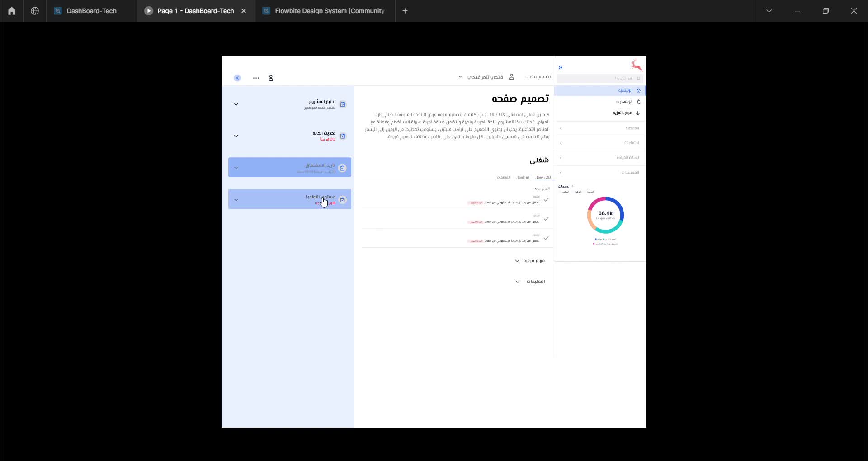Check off the first task checkmark
The width and height of the screenshot is (868, 461).
click(x=546, y=200)
